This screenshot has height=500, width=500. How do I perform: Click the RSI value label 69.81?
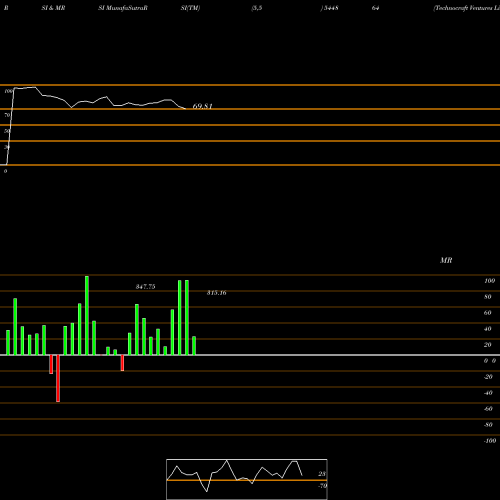(x=202, y=106)
